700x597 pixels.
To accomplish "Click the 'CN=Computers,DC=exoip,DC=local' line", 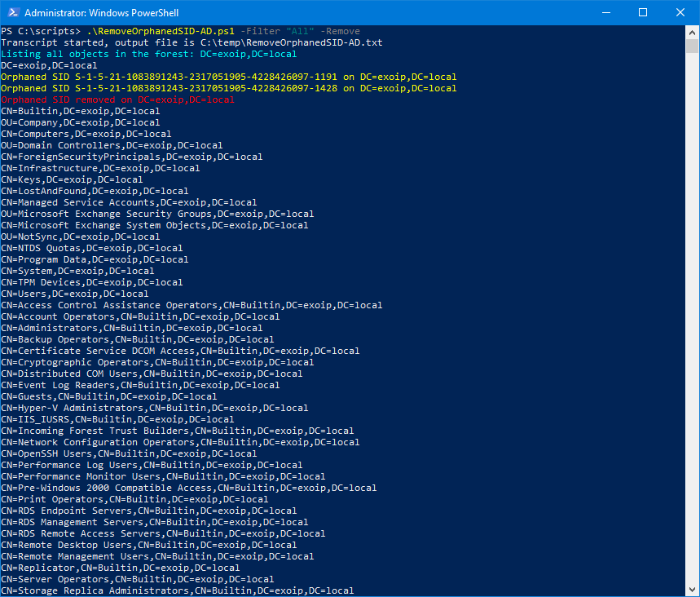I will tap(86, 134).
